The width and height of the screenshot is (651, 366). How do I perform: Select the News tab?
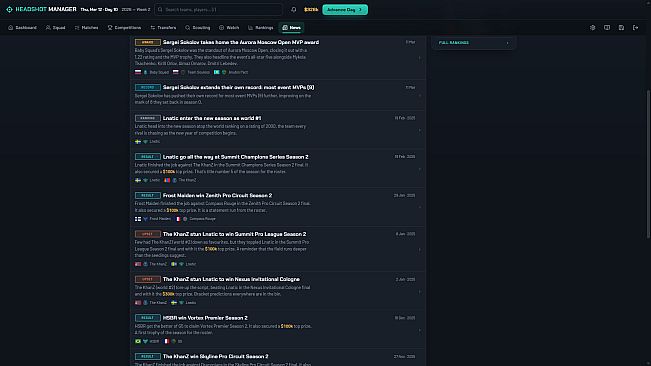[x=291, y=28]
